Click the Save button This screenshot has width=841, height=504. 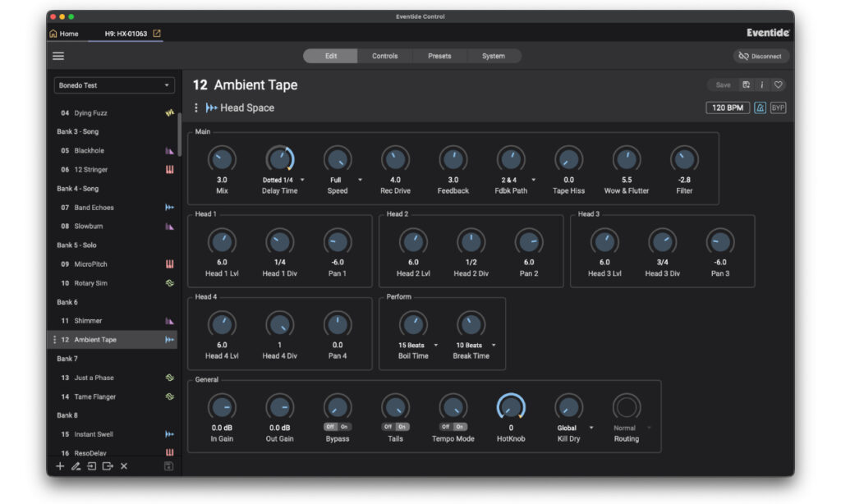click(723, 85)
